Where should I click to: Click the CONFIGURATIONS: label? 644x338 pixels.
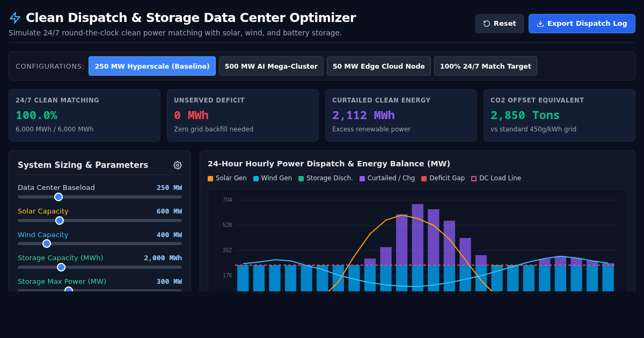click(x=50, y=67)
